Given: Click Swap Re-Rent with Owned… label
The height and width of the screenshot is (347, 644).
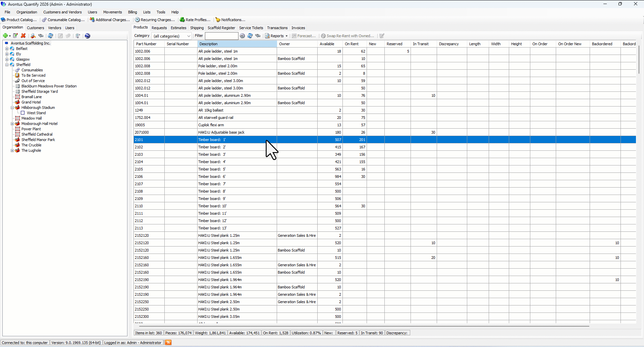Looking at the screenshot, I should (350, 36).
